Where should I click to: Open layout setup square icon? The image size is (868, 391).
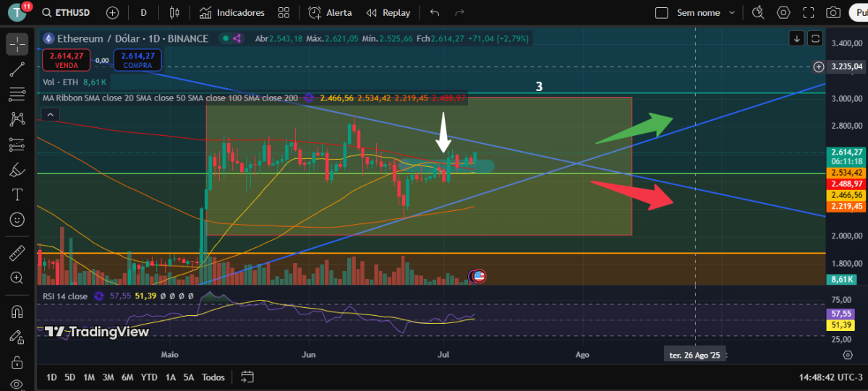pos(661,13)
